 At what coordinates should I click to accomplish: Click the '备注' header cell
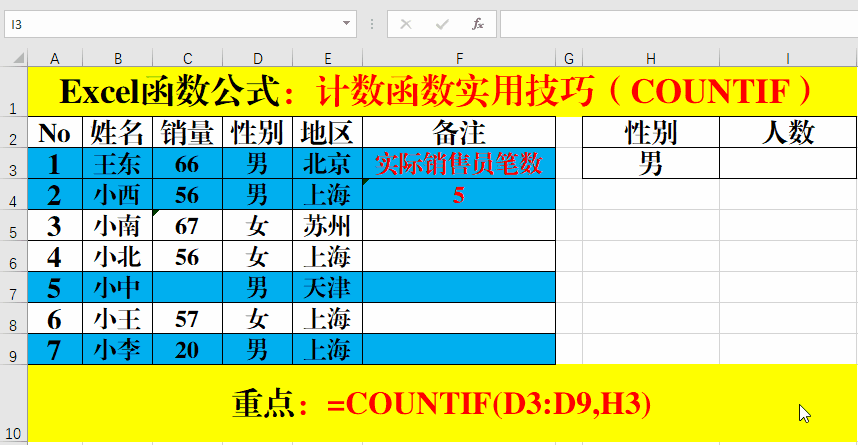coord(459,132)
